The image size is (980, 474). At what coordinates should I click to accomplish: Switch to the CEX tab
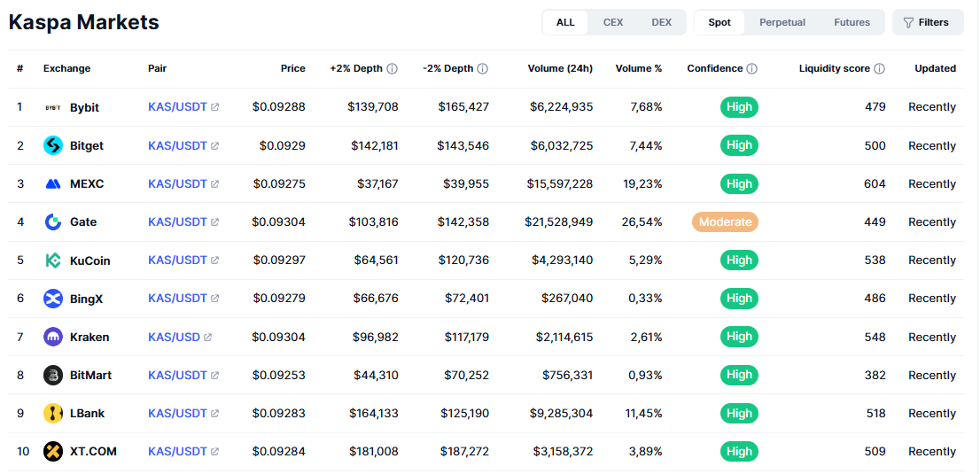[613, 22]
